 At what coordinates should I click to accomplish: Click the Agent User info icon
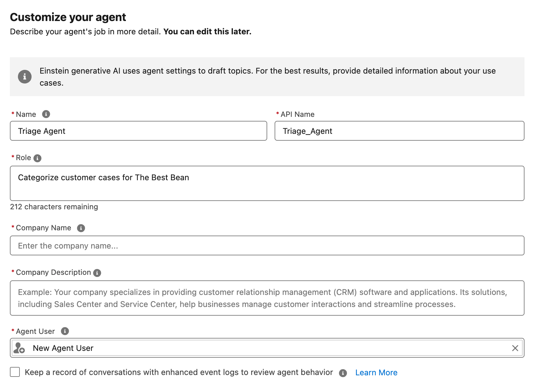pyautogui.click(x=65, y=331)
